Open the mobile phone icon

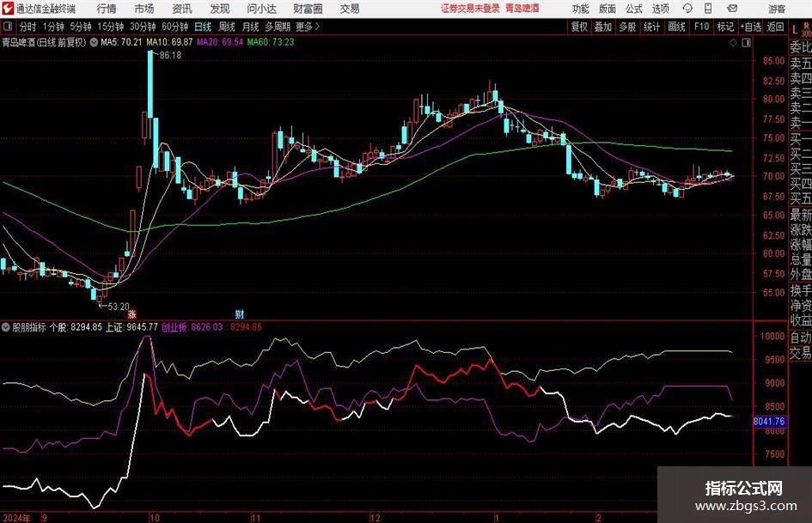(708, 9)
